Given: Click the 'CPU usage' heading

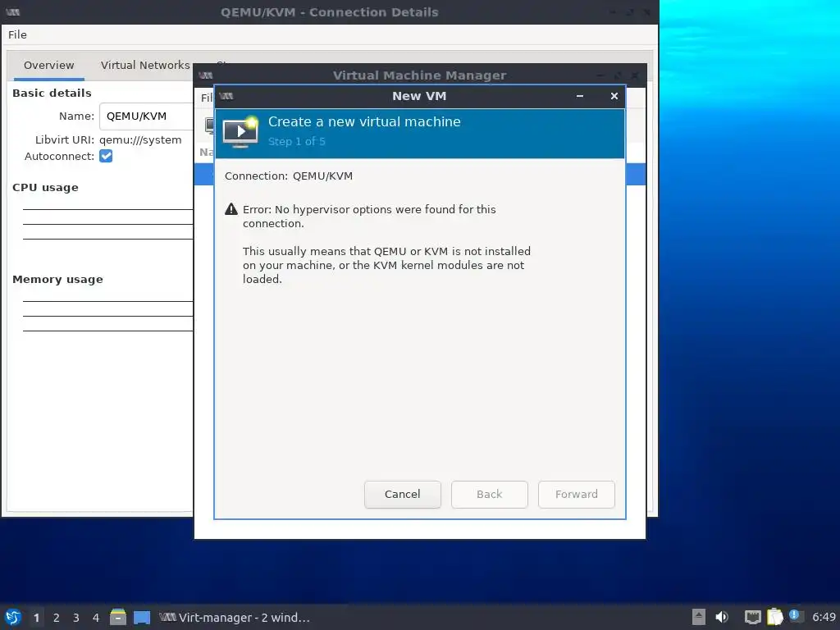Looking at the screenshot, I should tap(46, 188).
